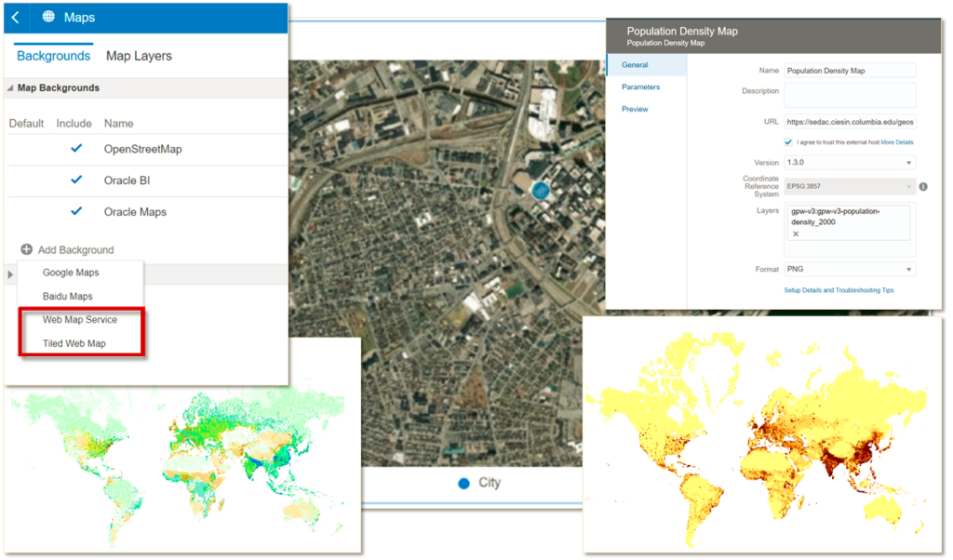Click the blue City legend dot
Viewport: 953px width, 560px height.
[x=463, y=484]
